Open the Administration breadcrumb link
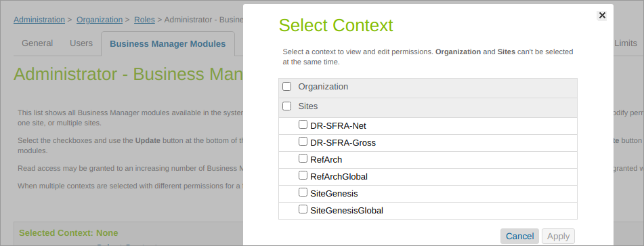This screenshot has width=644, height=246. 39,20
